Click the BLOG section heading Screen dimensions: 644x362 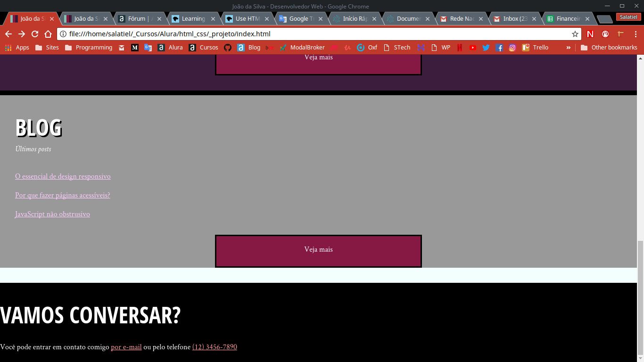(x=39, y=128)
